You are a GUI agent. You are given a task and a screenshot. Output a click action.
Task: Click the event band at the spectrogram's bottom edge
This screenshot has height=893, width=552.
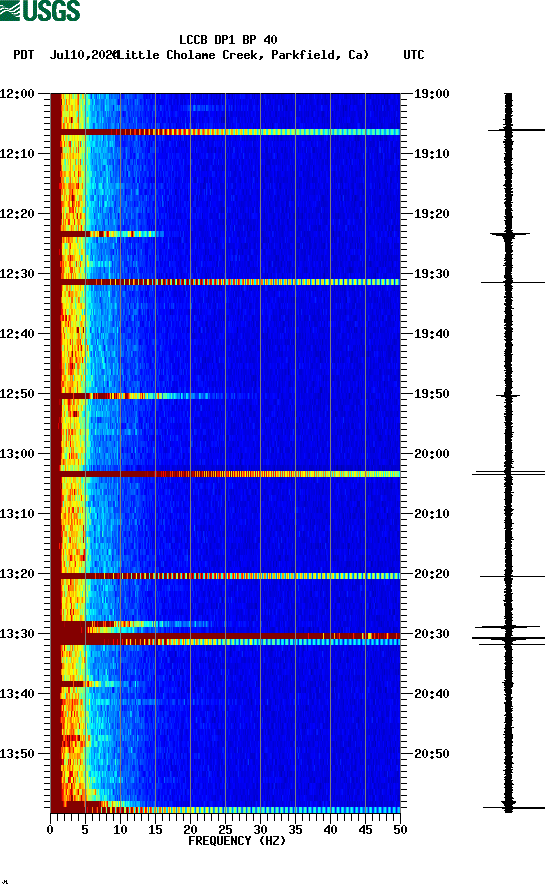226,809
